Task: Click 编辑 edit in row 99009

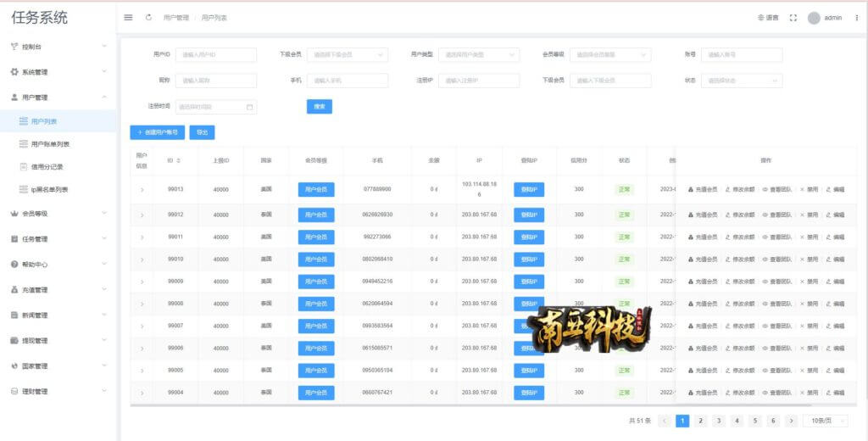Action: click(x=835, y=282)
